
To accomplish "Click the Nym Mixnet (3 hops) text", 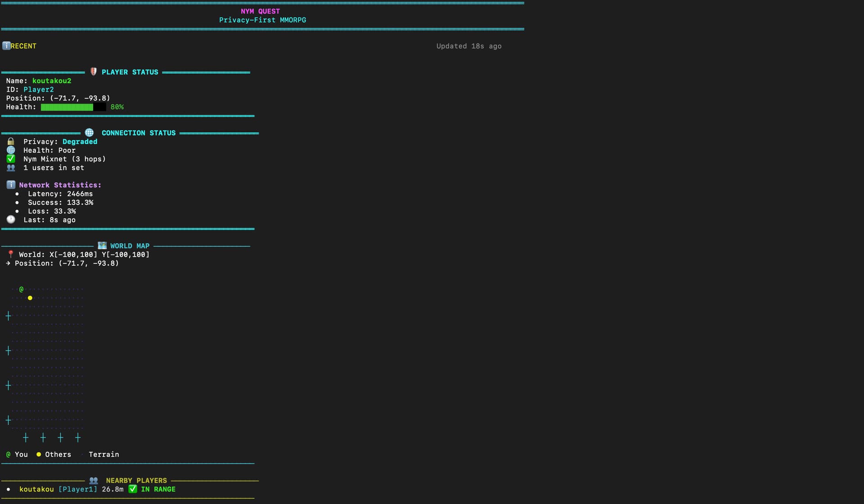I will pyautogui.click(x=65, y=159).
